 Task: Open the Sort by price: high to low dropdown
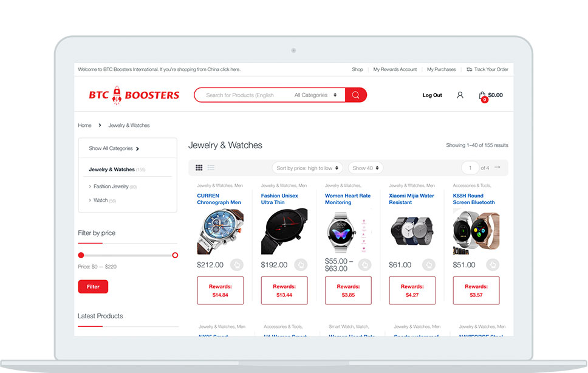tap(307, 168)
